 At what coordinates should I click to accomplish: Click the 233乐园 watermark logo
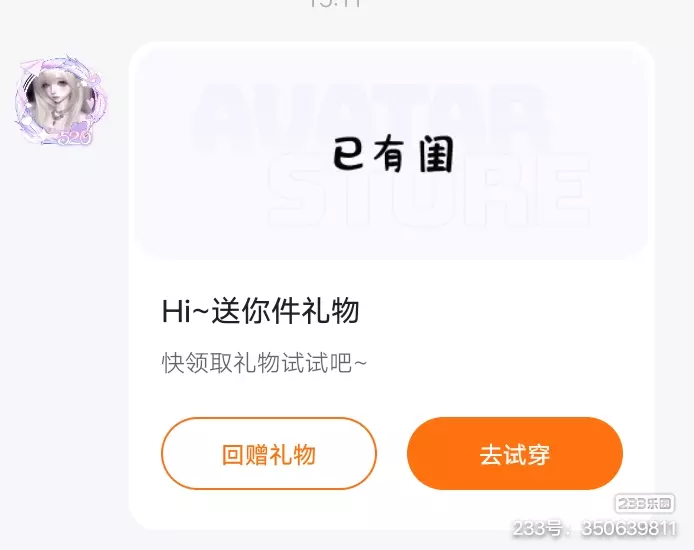click(644, 504)
